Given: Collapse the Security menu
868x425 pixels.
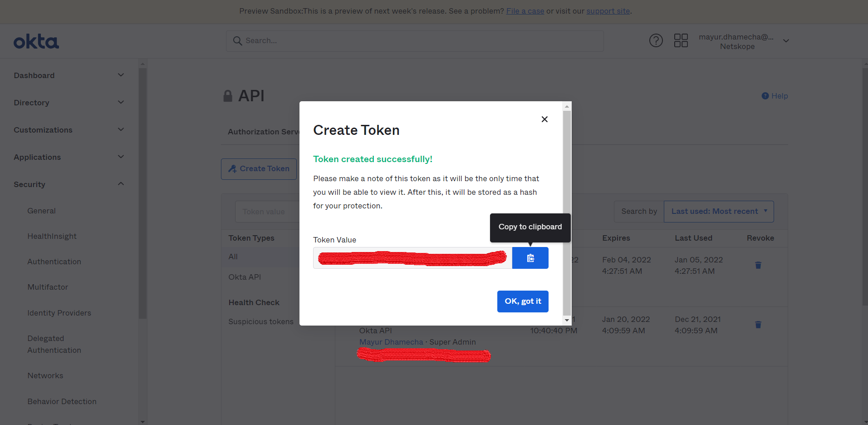Looking at the screenshot, I should tap(69, 184).
